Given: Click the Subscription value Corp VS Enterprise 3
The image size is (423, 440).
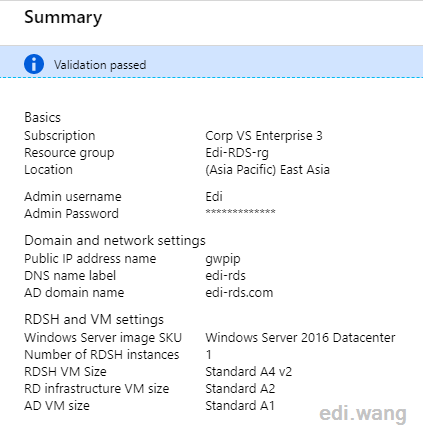Looking at the screenshot, I should click(264, 136).
